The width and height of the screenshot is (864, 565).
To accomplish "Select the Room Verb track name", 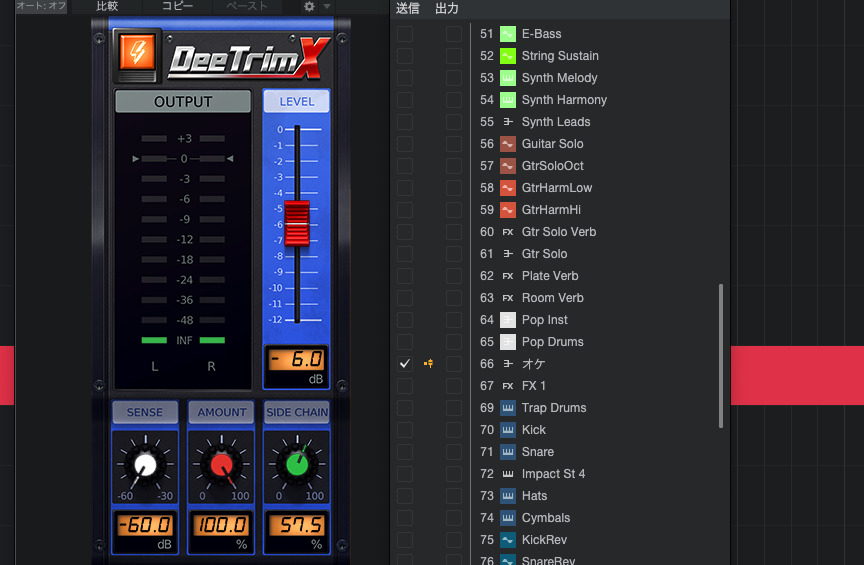I will [553, 298].
